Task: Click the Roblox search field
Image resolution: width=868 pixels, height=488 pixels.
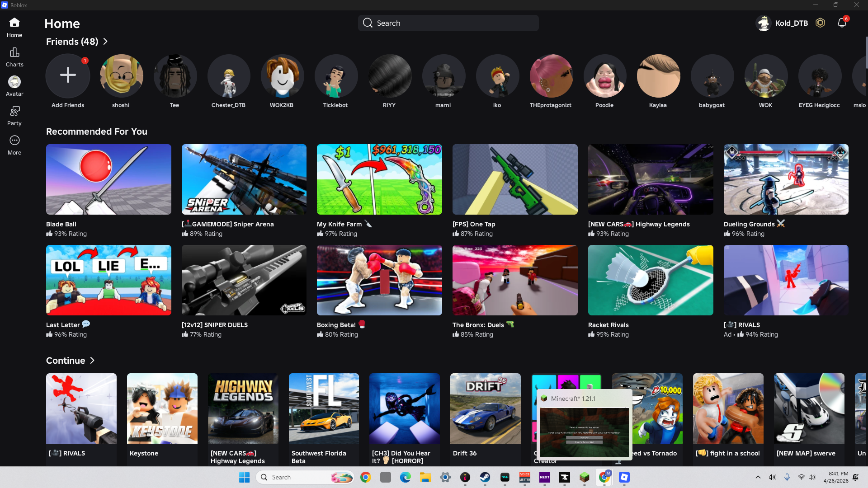Action: [448, 23]
